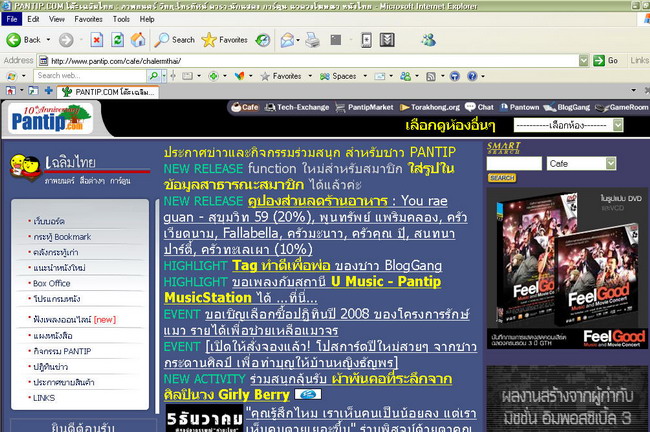Select the PANTIP.COM browser tab
Screen dimensions: 650x432
point(108,92)
